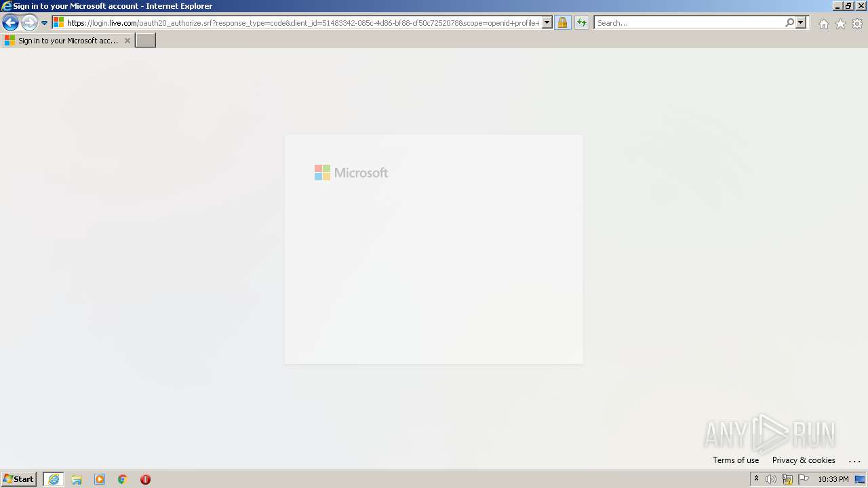Open Windows Explorer folder taskbar icon
Screen dimensions: 868x488
tap(77, 479)
